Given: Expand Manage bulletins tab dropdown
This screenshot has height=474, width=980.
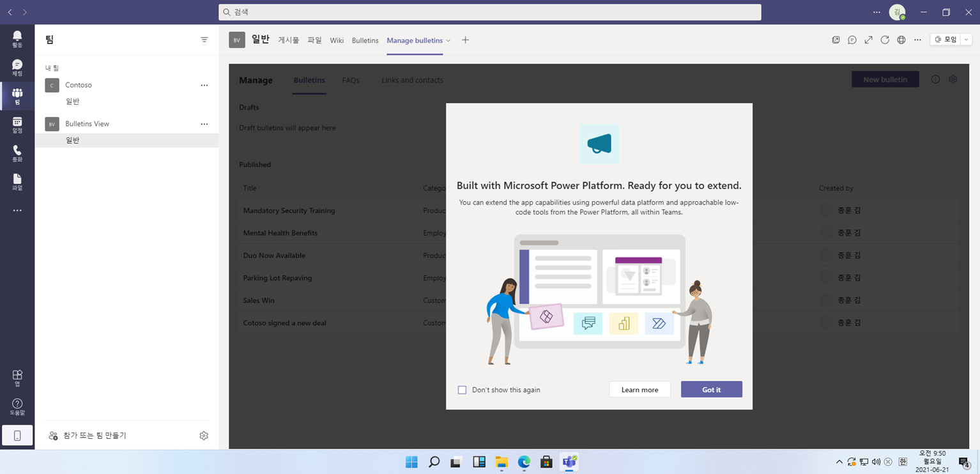Looking at the screenshot, I should [448, 40].
